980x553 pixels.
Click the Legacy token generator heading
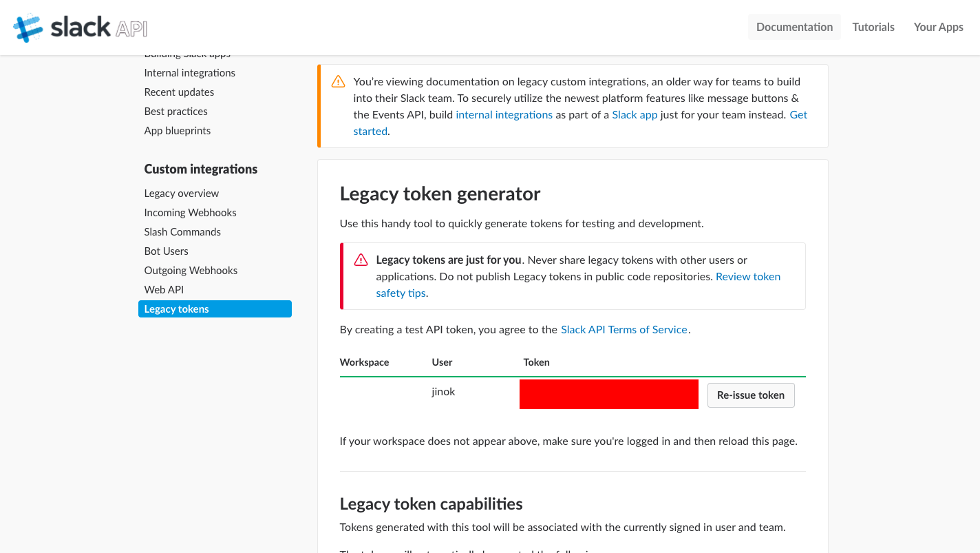click(x=440, y=194)
